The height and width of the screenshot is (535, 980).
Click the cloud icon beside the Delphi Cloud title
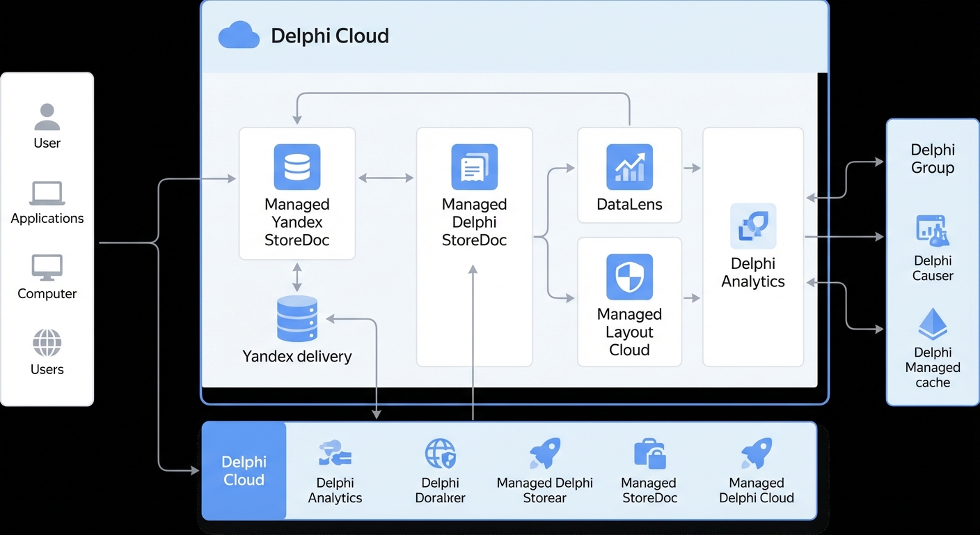[239, 35]
